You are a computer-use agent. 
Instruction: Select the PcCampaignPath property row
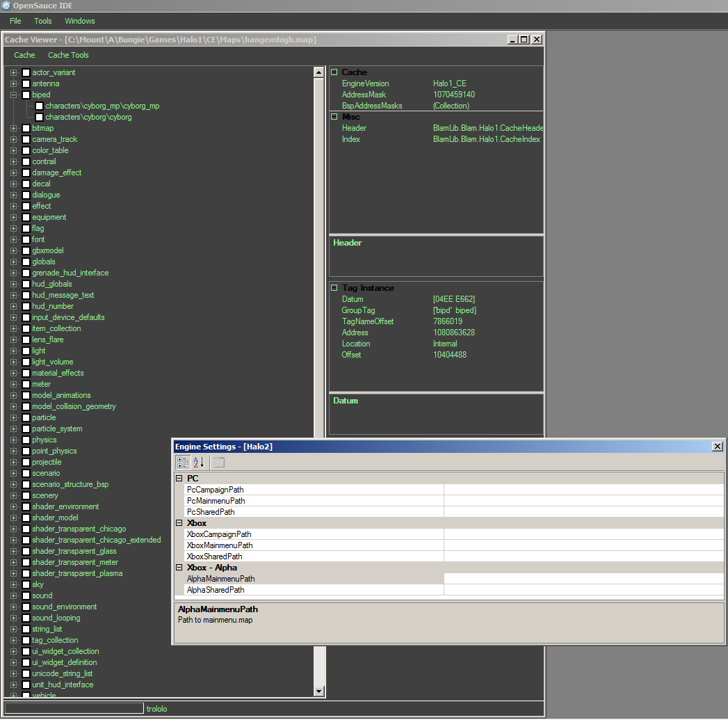(216, 490)
